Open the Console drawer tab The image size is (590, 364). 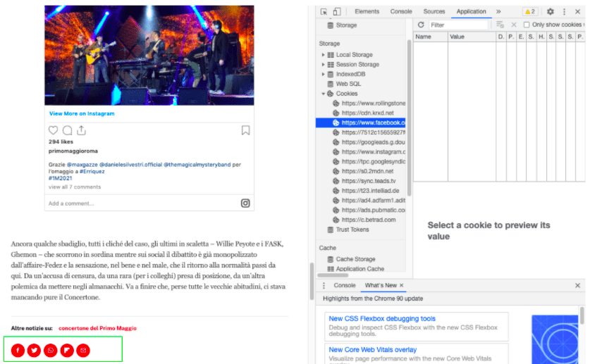tap(345, 285)
